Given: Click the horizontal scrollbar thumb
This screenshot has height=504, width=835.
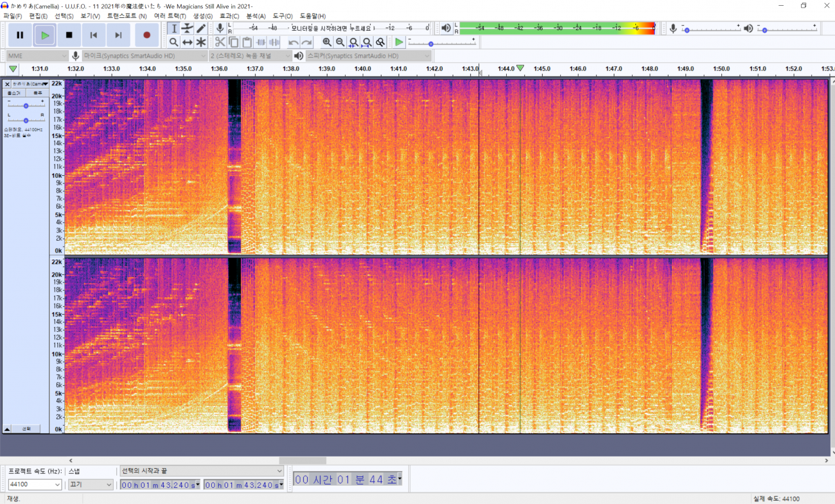Looking at the screenshot, I should [x=303, y=460].
